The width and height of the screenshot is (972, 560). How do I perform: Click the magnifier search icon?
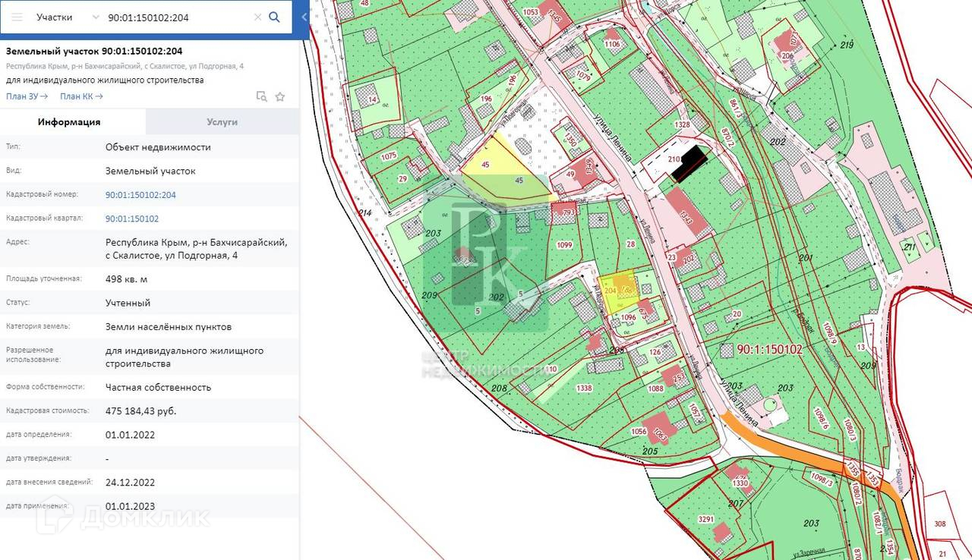point(275,17)
